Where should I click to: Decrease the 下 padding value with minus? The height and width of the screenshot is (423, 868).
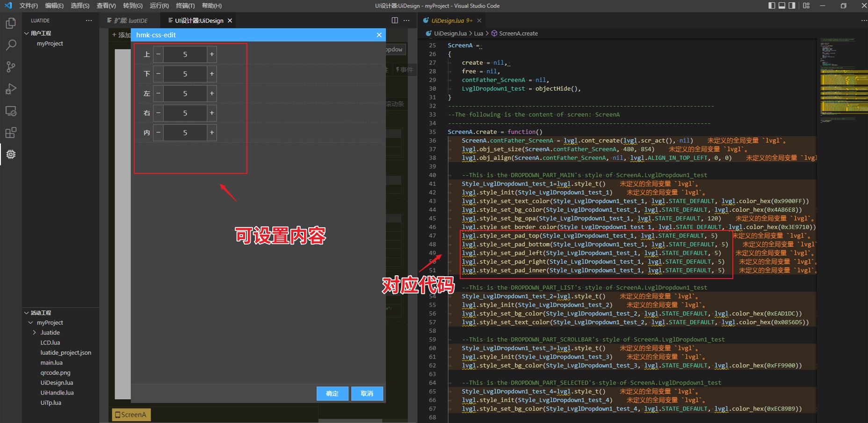[159, 74]
